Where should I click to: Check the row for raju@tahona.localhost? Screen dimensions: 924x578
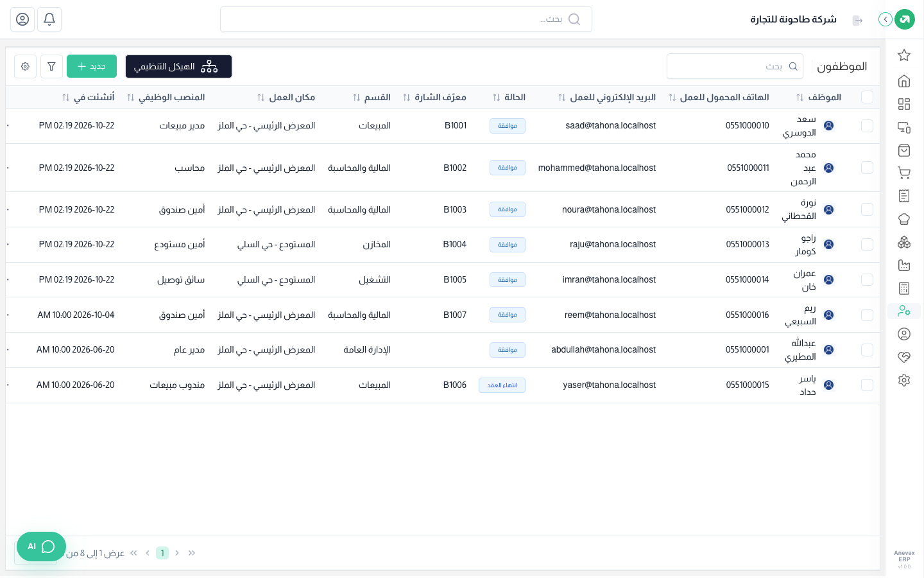tap(867, 245)
